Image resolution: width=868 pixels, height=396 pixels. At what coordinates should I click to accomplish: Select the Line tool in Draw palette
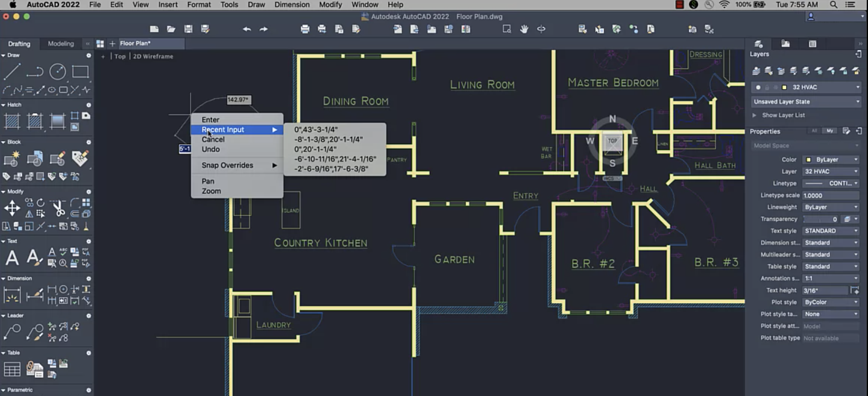(x=12, y=72)
